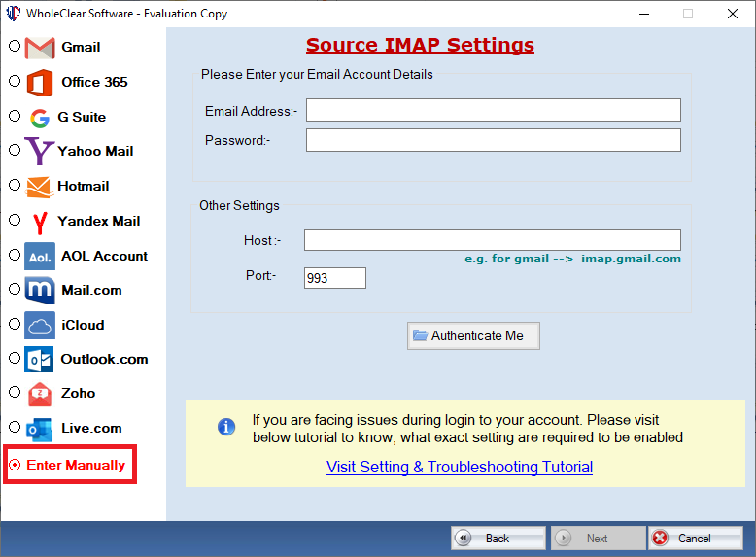Click the iCloud cloud icon
The image size is (756, 557).
40,325
